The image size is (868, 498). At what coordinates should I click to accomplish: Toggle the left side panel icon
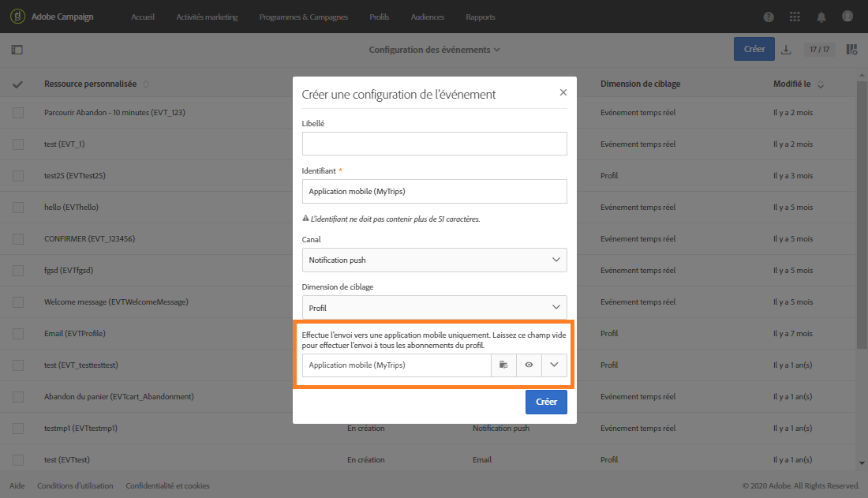(x=17, y=50)
